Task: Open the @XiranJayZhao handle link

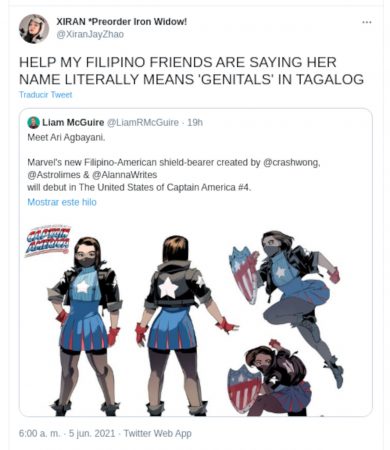Action: [90, 35]
